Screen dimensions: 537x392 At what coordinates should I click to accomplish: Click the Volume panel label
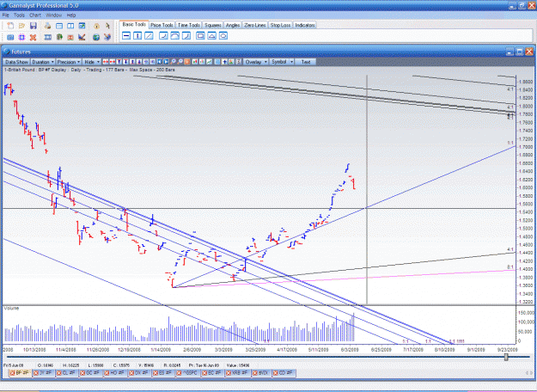(11, 309)
